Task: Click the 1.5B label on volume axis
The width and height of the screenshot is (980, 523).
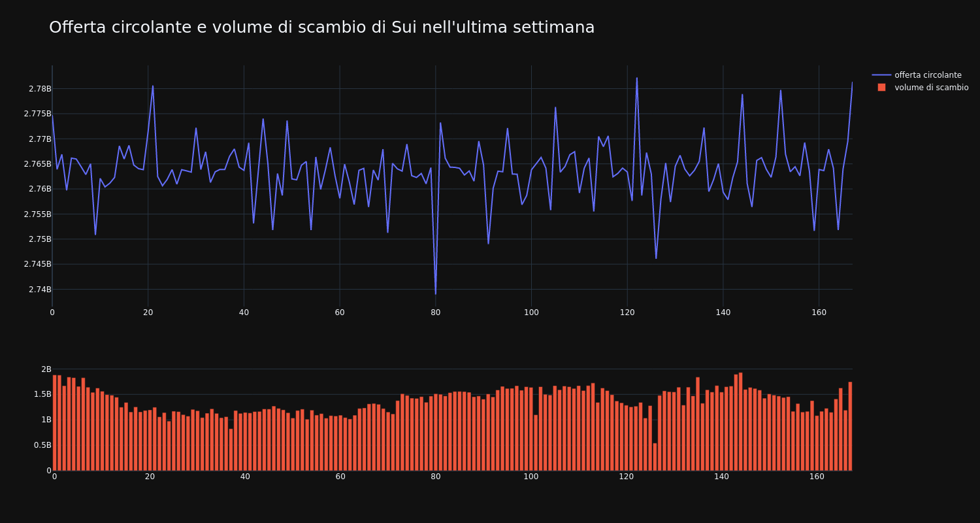Action: point(42,395)
